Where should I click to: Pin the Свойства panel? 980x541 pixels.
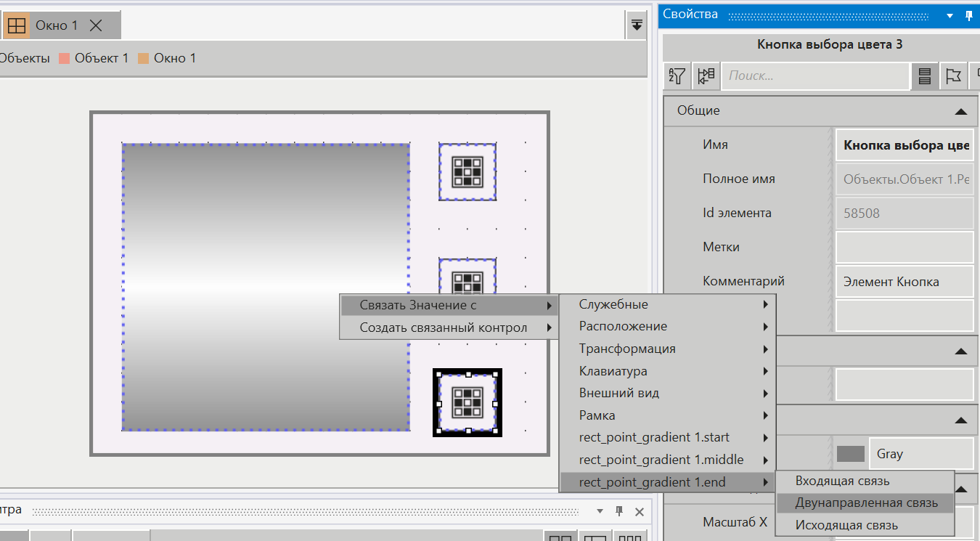[969, 15]
